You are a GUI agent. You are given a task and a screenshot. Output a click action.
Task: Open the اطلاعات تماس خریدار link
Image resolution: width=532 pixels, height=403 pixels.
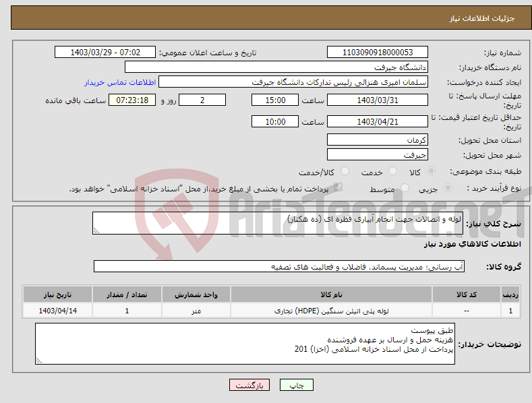click(x=120, y=82)
